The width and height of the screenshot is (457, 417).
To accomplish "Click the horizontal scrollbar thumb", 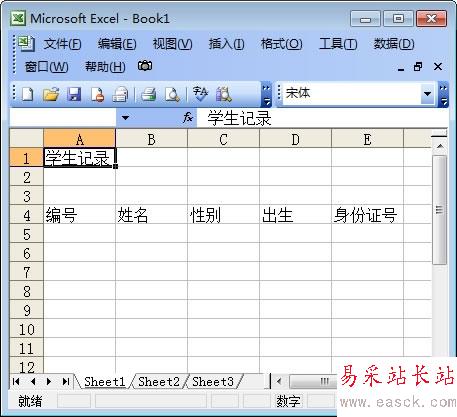I will point(313,381).
